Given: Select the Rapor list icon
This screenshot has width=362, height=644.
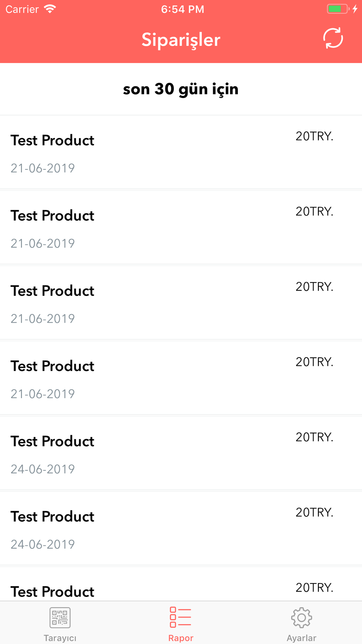Looking at the screenshot, I should [x=181, y=618].
